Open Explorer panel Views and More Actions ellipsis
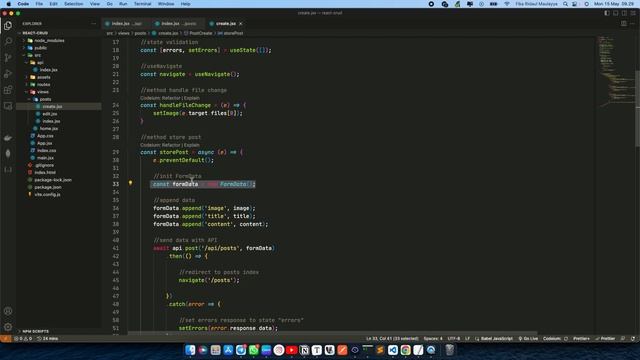The image size is (640, 360). [93, 24]
